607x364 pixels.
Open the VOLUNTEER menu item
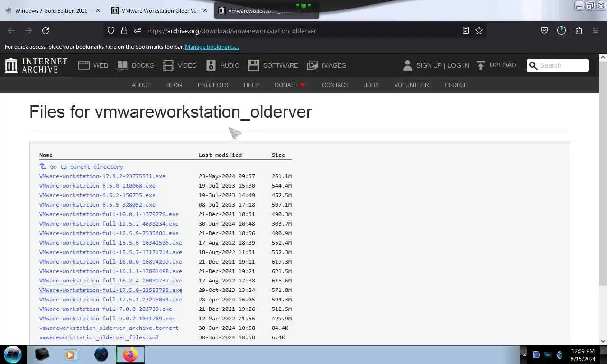[x=412, y=85]
